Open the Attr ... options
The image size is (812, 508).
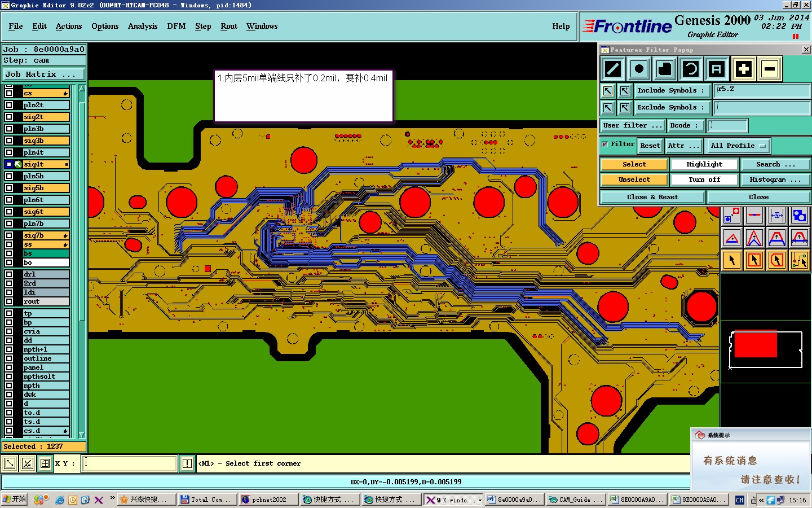tap(684, 146)
